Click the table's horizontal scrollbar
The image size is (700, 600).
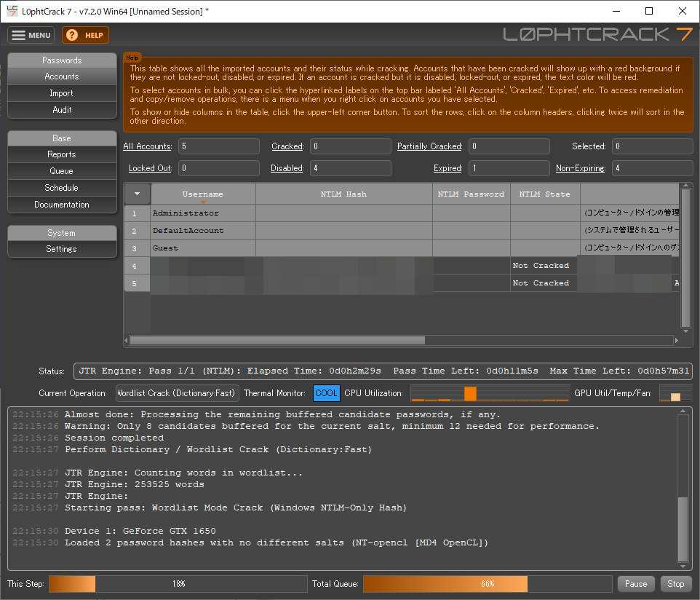tap(277, 340)
